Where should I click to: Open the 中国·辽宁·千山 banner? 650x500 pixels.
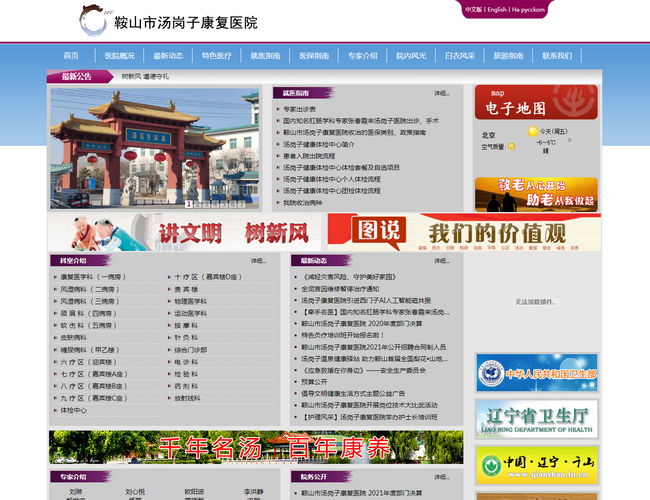537,463
